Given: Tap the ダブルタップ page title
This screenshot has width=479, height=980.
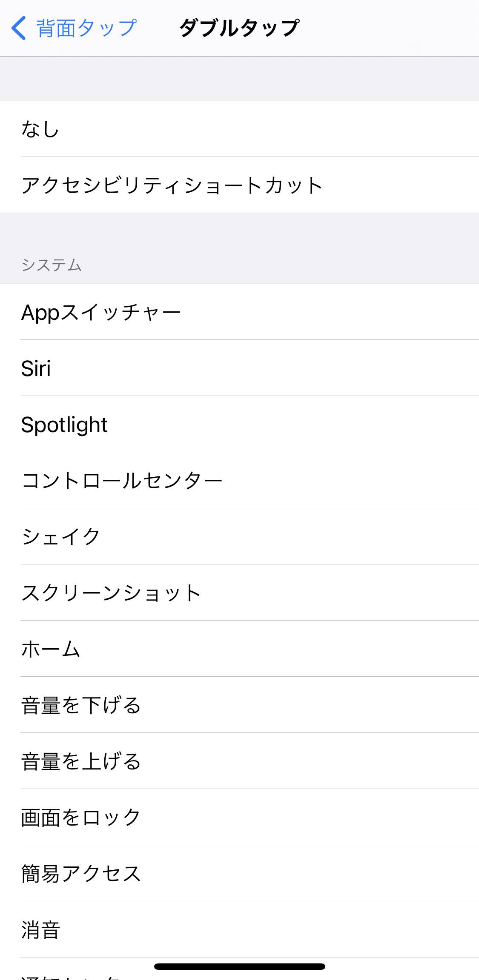Looking at the screenshot, I should click(x=239, y=28).
